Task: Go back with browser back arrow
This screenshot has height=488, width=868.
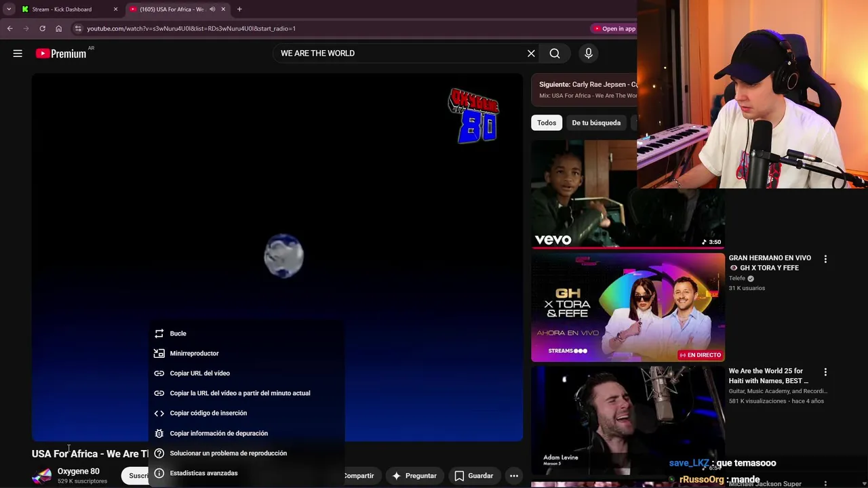Action: pos(9,28)
